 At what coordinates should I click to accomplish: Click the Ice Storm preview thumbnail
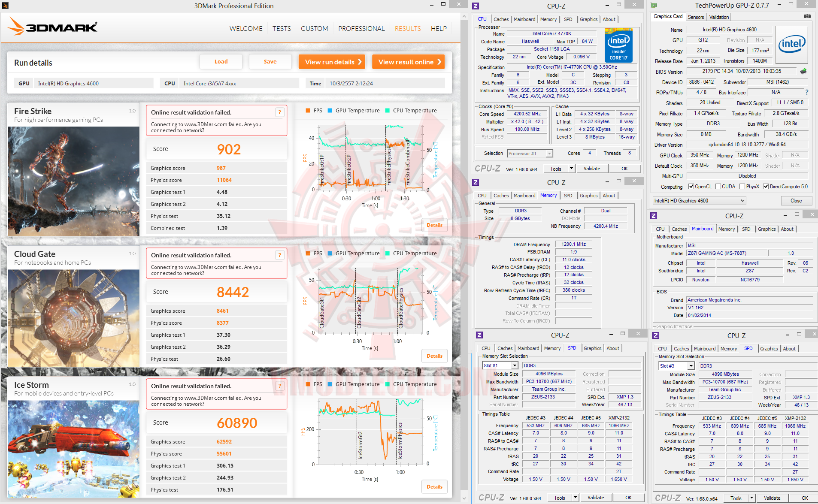click(73, 449)
